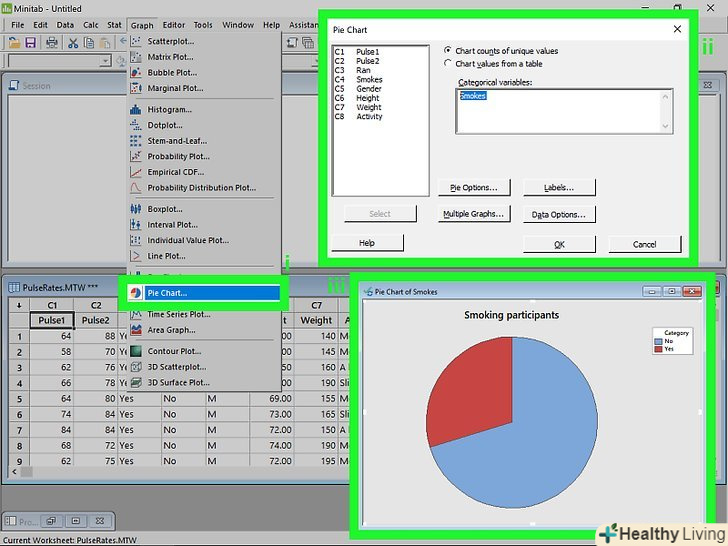Open the Data menu

[x=65, y=25]
